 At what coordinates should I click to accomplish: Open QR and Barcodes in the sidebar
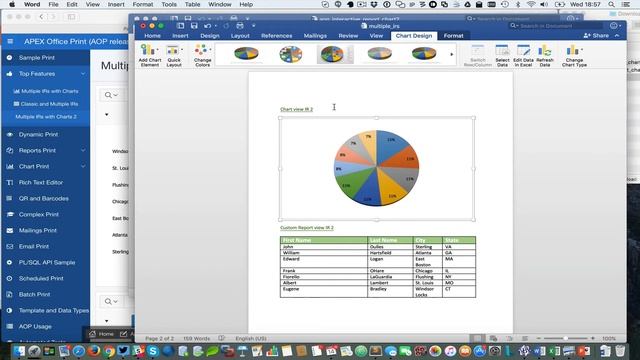click(x=45, y=198)
